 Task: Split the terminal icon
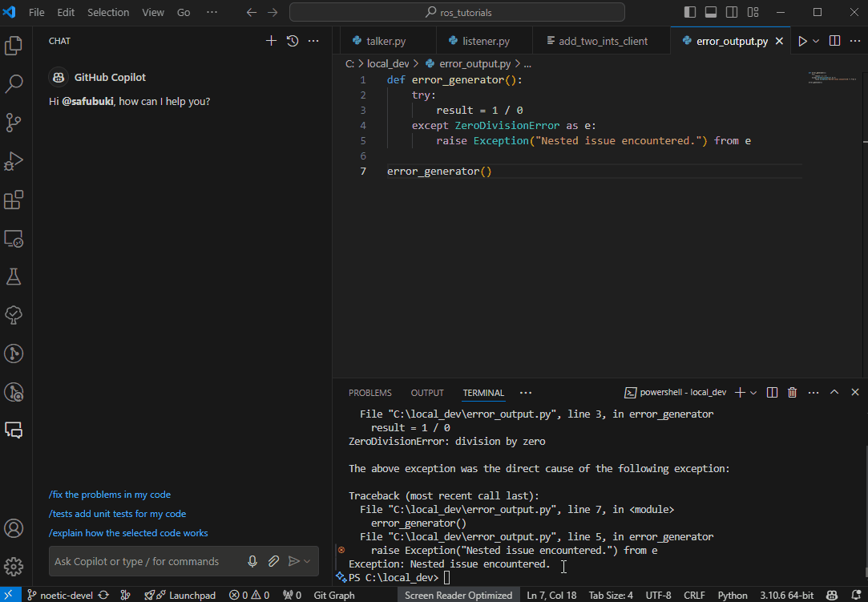click(772, 392)
